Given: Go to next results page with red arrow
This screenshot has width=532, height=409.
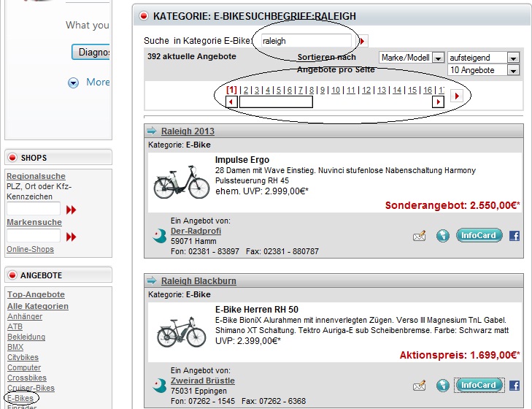Looking at the screenshot, I should pyautogui.click(x=457, y=96).
